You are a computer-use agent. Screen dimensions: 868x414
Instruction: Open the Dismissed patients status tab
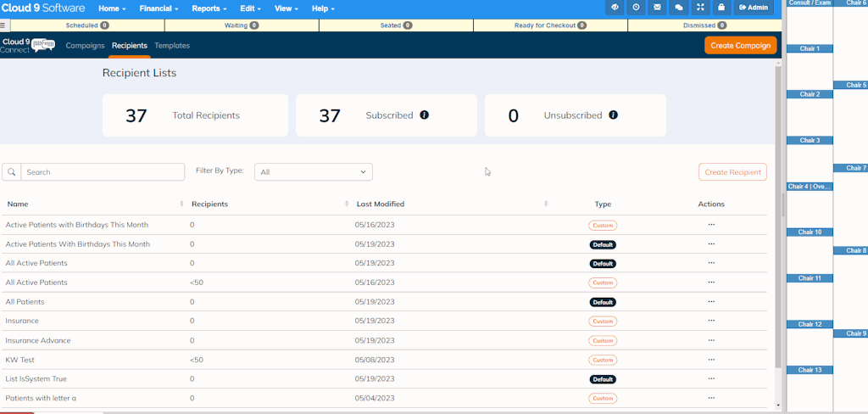pos(704,25)
